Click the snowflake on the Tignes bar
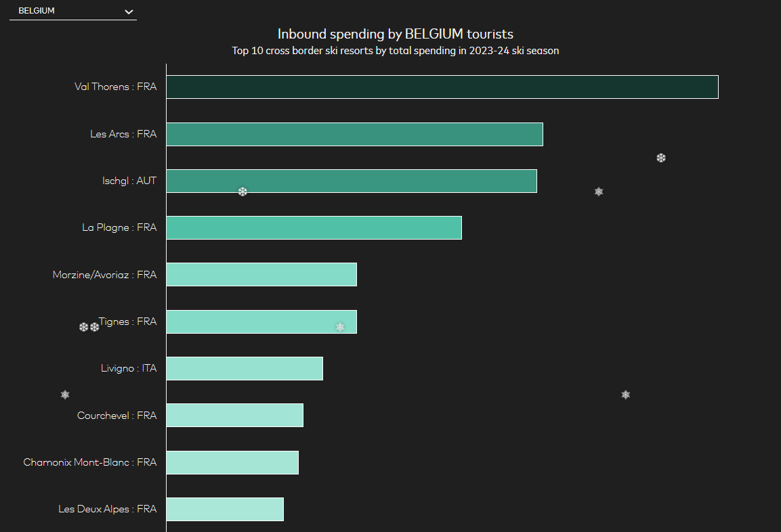This screenshot has width=781, height=532. [340, 327]
